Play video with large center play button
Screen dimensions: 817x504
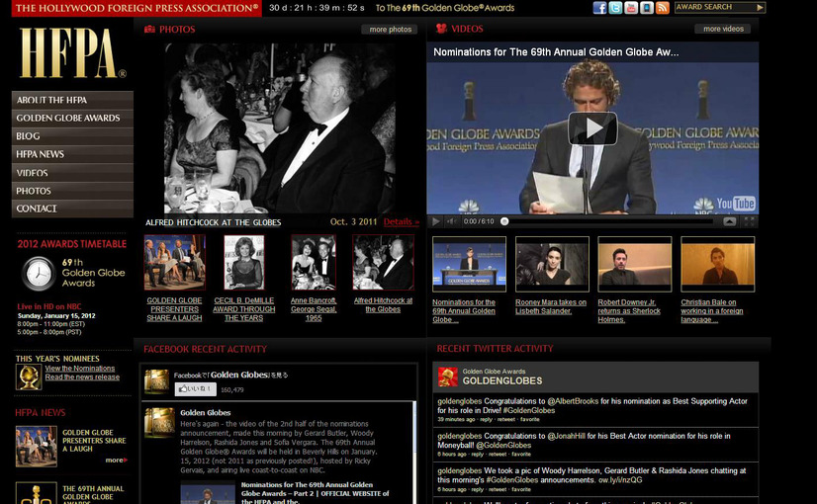tap(592, 128)
